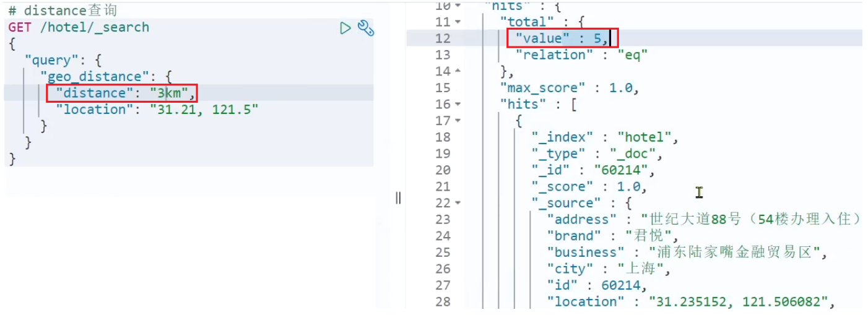
Task: Click the "city" : "上海" line
Action: click(604, 269)
